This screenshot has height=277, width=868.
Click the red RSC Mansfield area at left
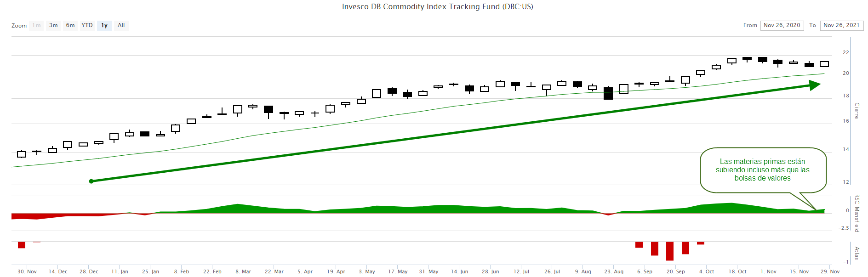point(37,216)
